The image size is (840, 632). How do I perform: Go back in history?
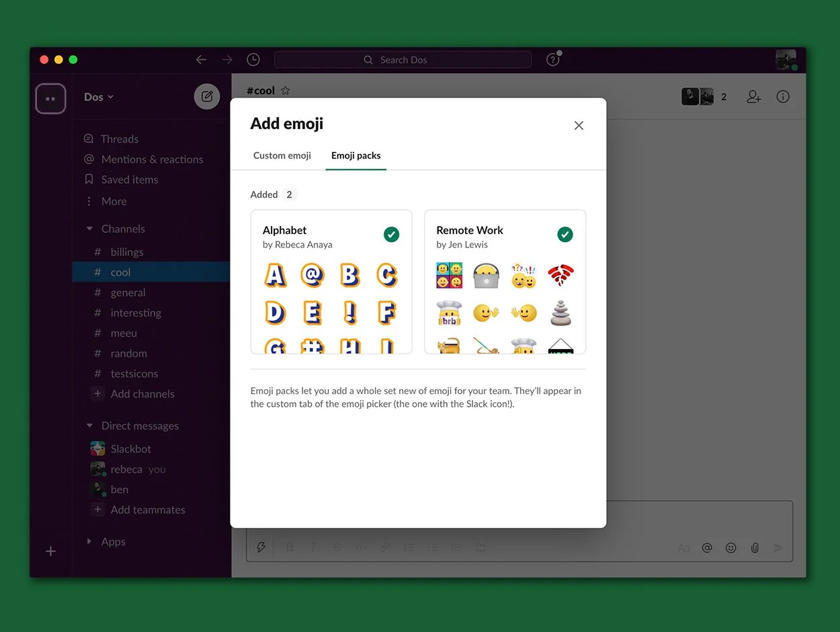click(201, 60)
